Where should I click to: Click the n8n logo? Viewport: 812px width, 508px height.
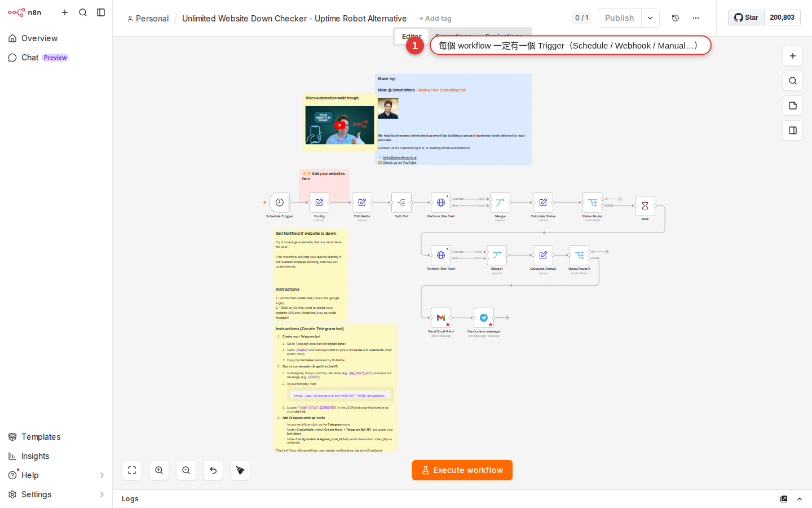[24, 12]
